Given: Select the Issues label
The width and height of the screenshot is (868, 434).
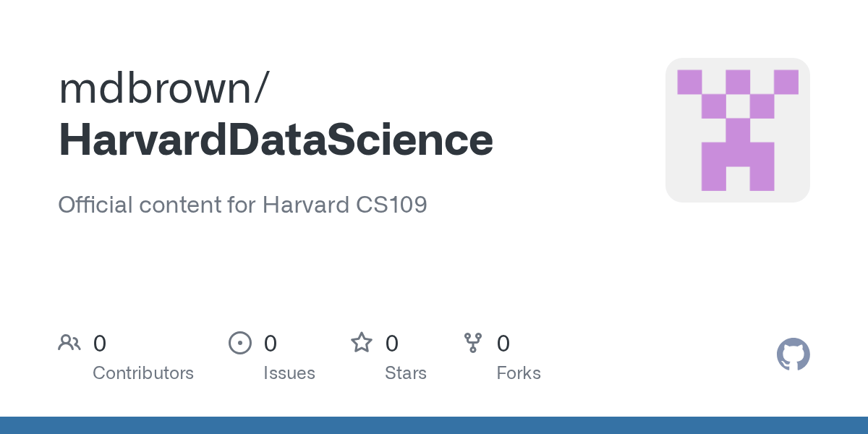Looking at the screenshot, I should click(289, 373).
